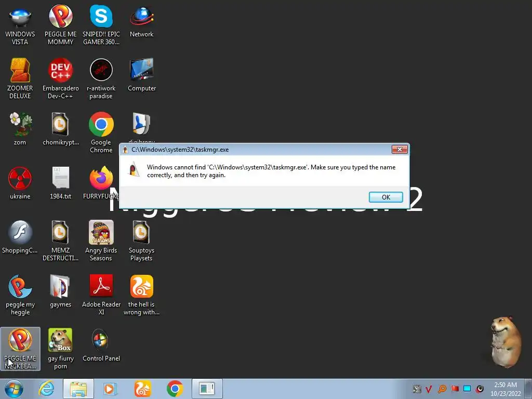The width and height of the screenshot is (532, 399).
Task: Select the ZOOMER DELUXE game icon
Action: [x=20, y=79]
